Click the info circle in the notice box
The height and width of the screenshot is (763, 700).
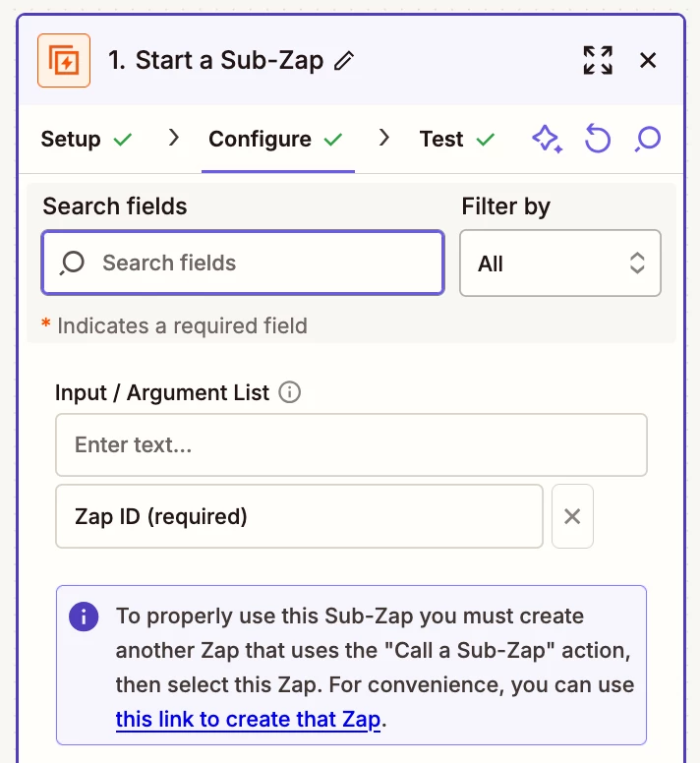84,616
